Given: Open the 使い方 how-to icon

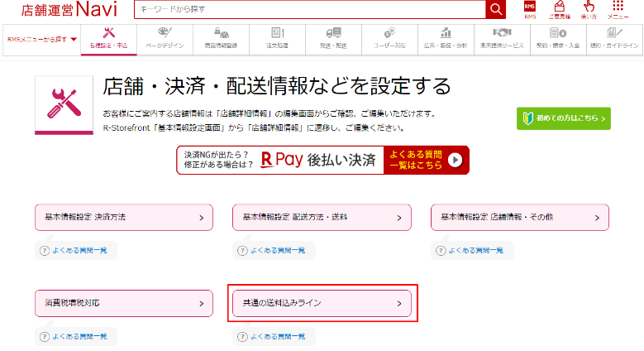Looking at the screenshot, I should point(589,10).
